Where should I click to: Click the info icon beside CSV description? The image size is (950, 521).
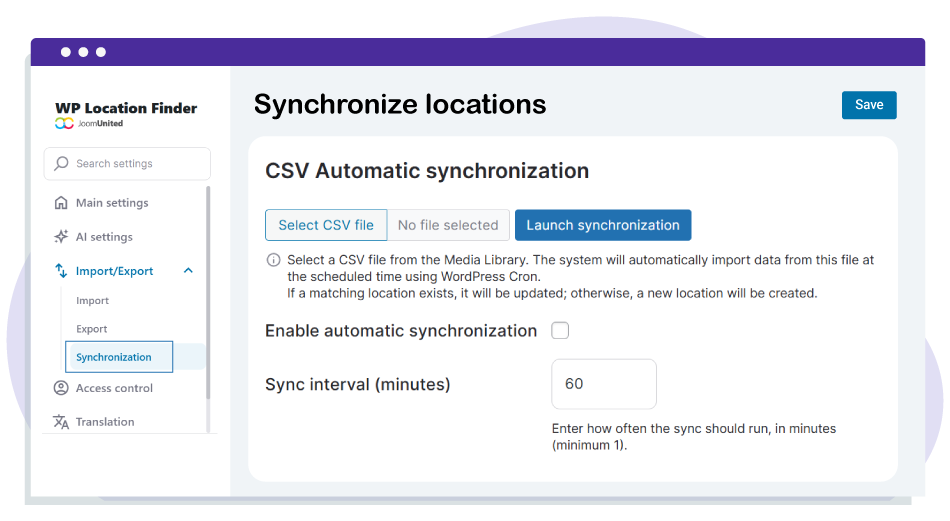point(274,260)
